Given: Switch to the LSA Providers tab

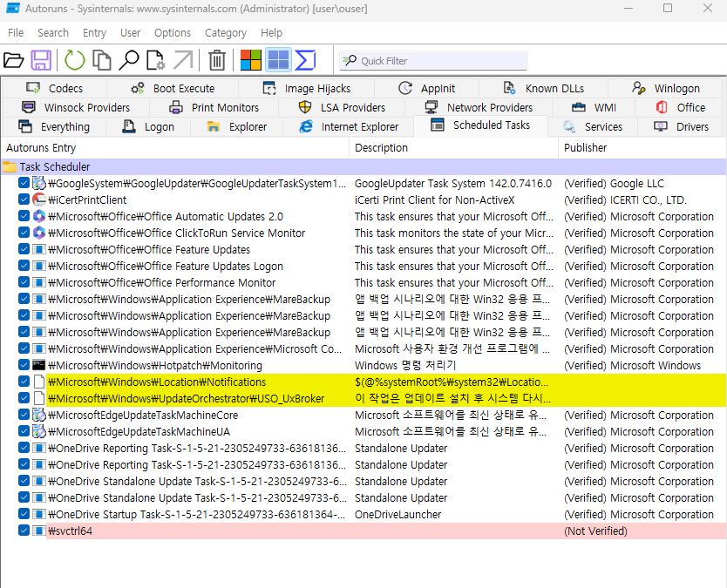Looking at the screenshot, I should (x=342, y=107).
